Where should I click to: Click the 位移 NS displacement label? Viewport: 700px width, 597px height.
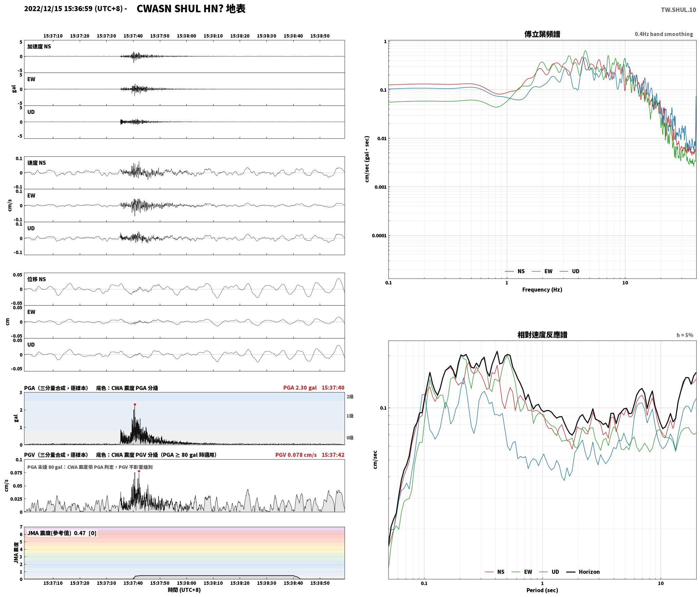point(37,279)
